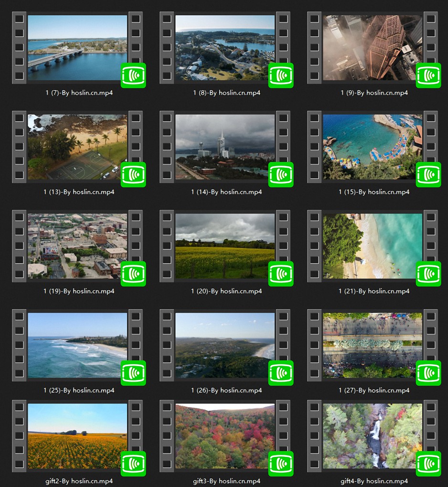
Task: Click green badge on 1 (15)-By hoslin.cn.mp4
Action: (x=428, y=174)
